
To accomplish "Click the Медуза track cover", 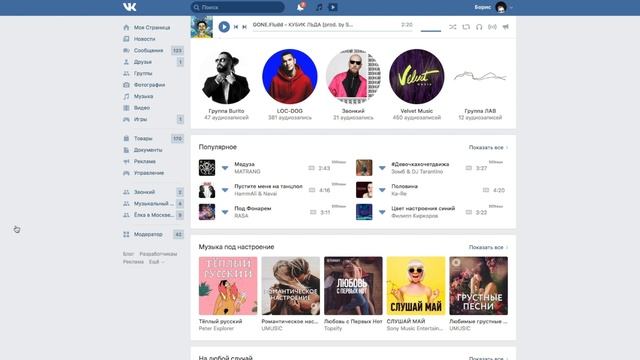I will click(x=207, y=168).
